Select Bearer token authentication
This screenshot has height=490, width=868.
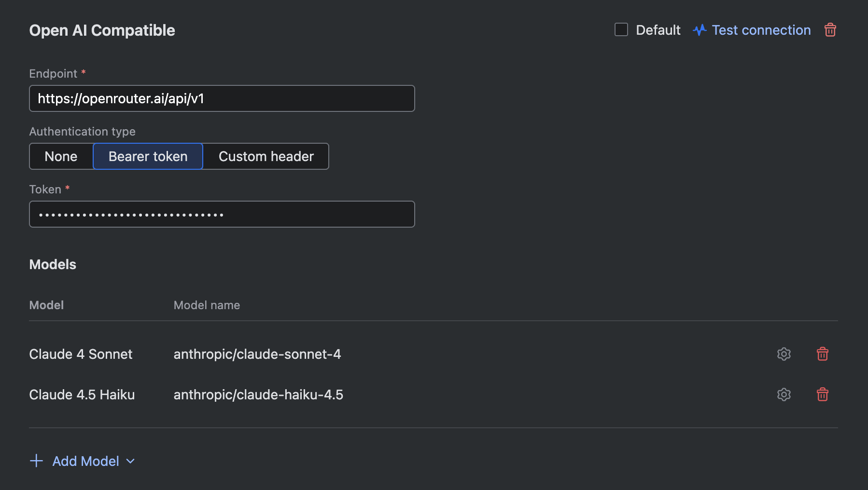tap(148, 156)
